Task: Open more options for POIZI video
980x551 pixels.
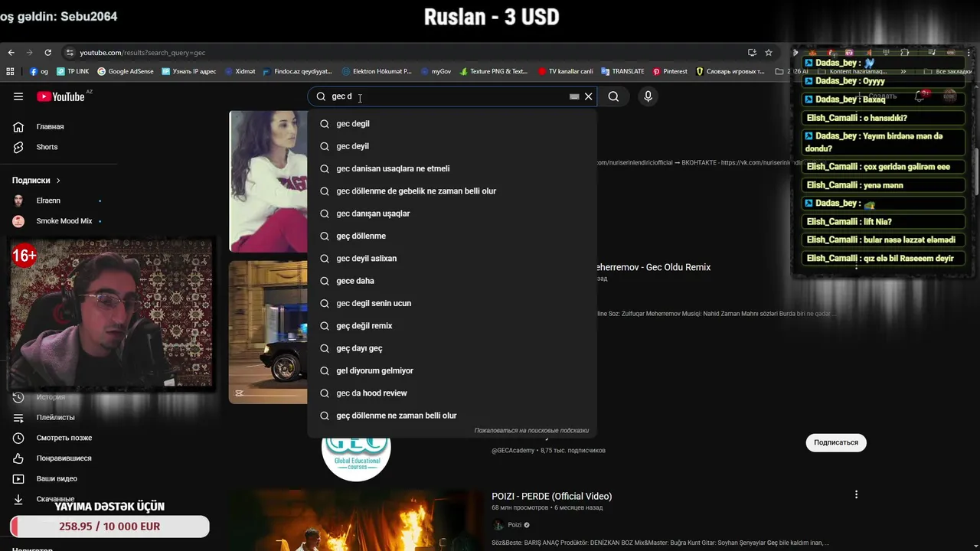Action: click(856, 494)
